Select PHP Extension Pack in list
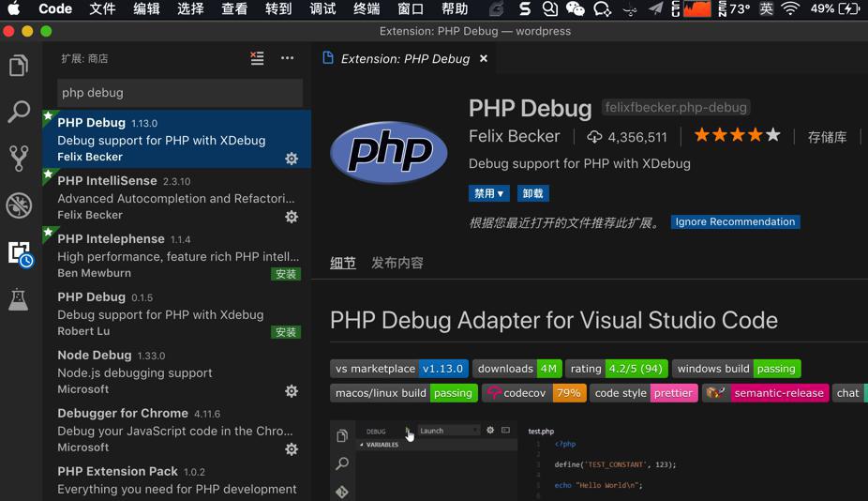 click(176, 480)
